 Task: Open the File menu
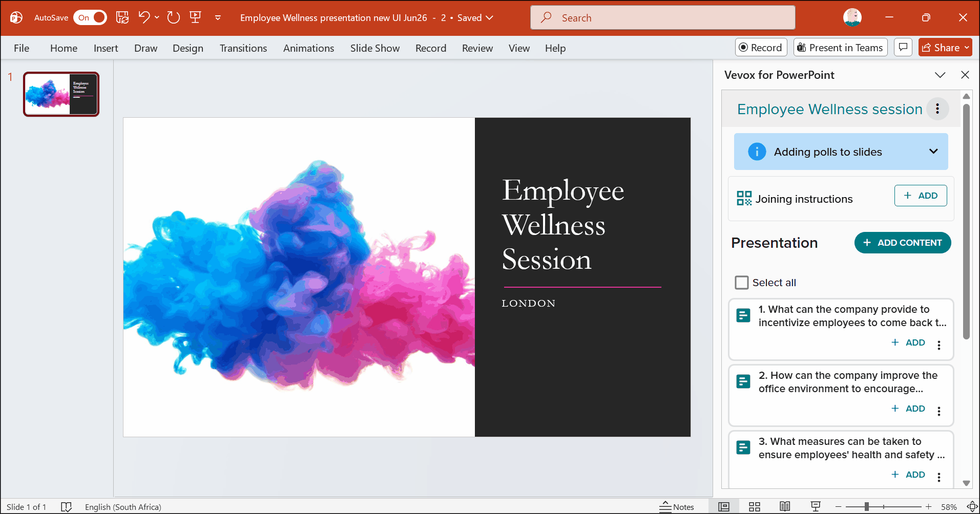22,48
